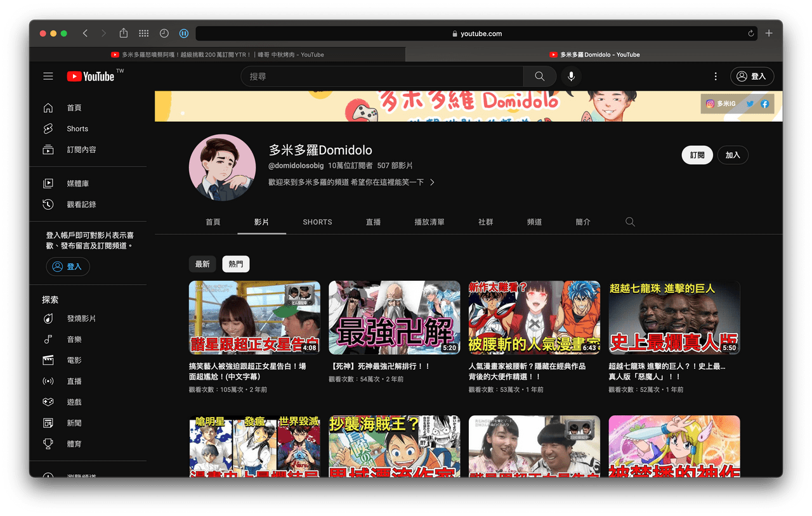This screenshot has width=812, height=516.
Task: Switch to the 社群 tab
Action: click(x=486, y=222)
